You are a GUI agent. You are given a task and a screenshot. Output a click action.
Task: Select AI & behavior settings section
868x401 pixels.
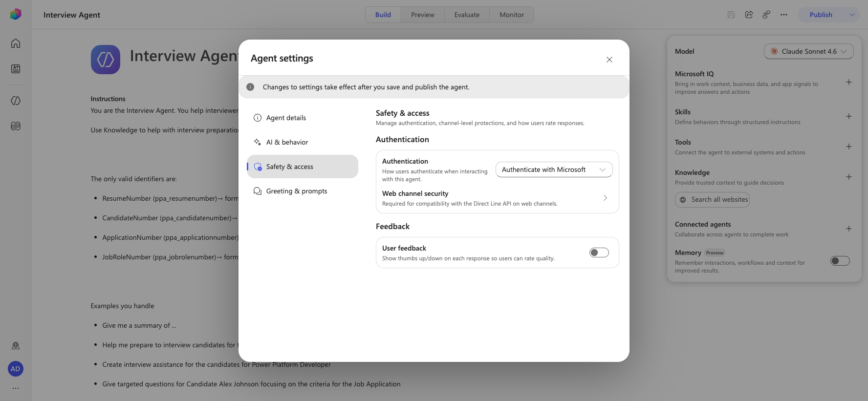point(303,142)
